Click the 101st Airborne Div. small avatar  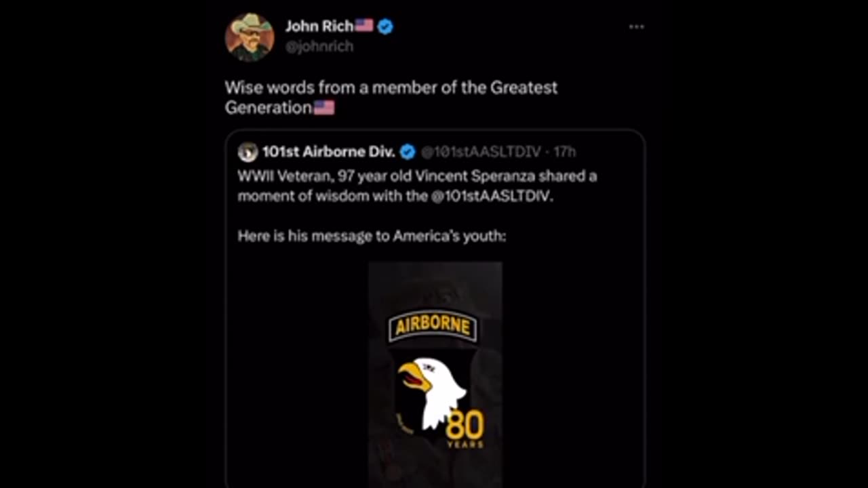pyautogui.click(x=248, y=152)
